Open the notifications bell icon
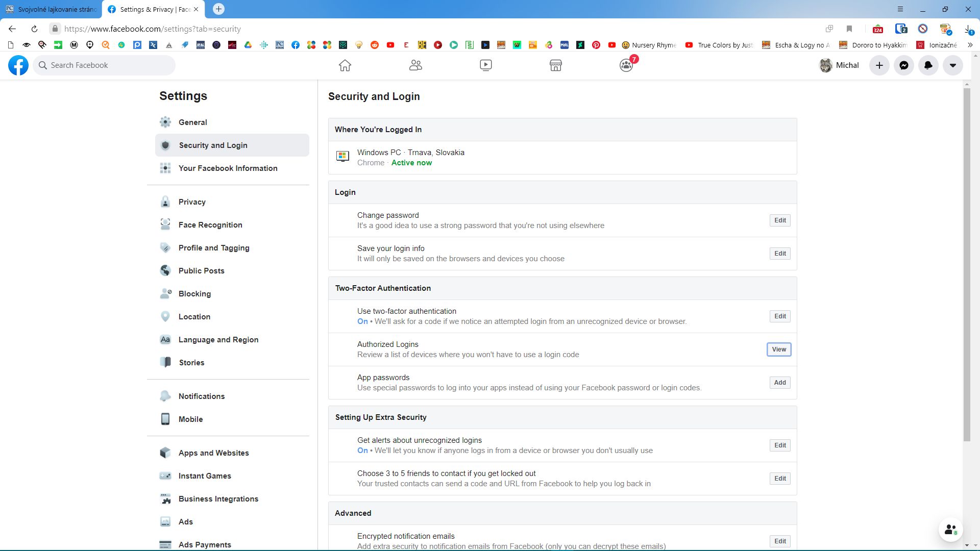Viewport: 980px width, 551px height. (x=928, y=65)
